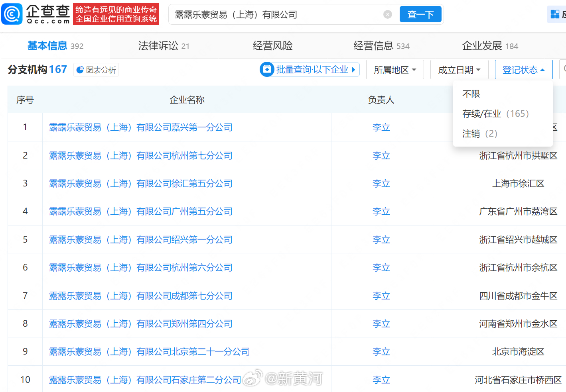Click 李立 in the 杭州第六分公司 row
Viewport: 566px width, 392px height.
pos(381,268)
